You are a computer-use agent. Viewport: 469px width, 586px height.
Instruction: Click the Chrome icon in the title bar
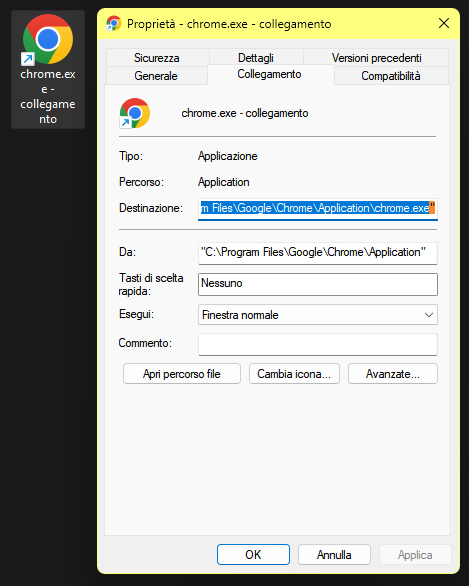(x=114, y=24)
